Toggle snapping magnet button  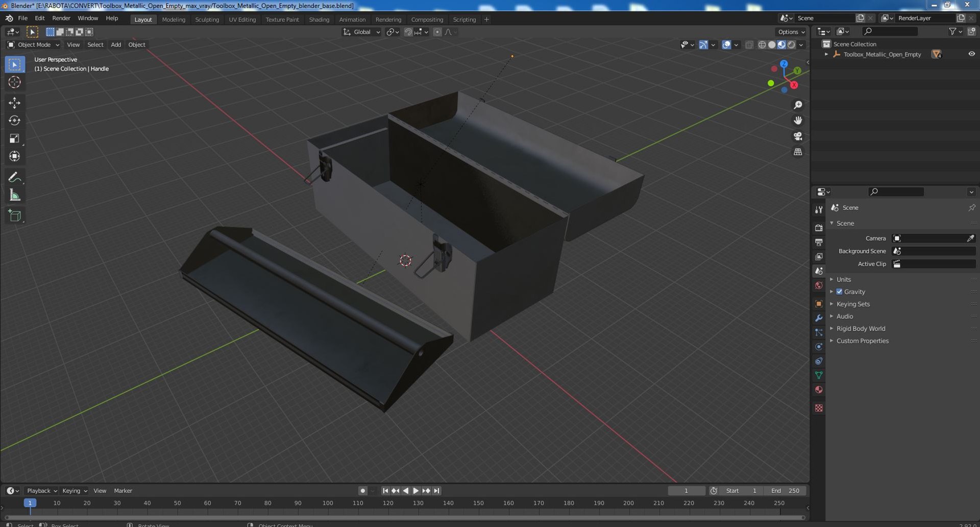(408, 32)
